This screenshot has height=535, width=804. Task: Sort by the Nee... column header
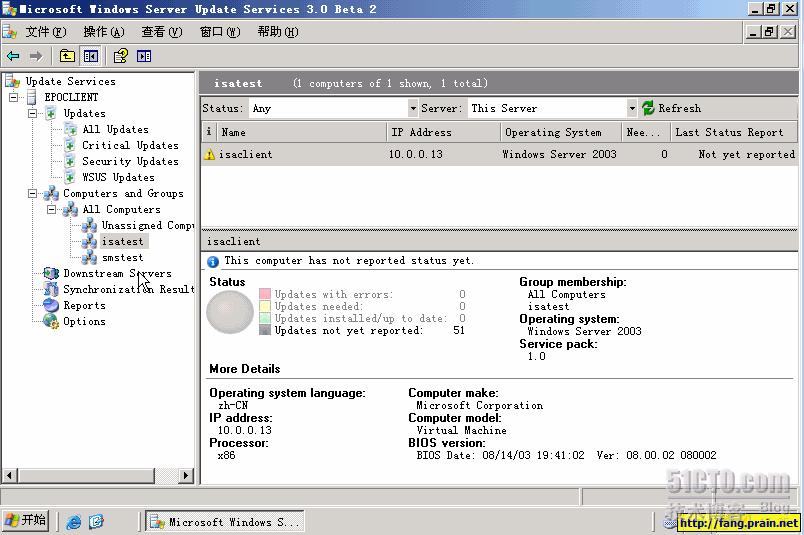click(646, 132)
